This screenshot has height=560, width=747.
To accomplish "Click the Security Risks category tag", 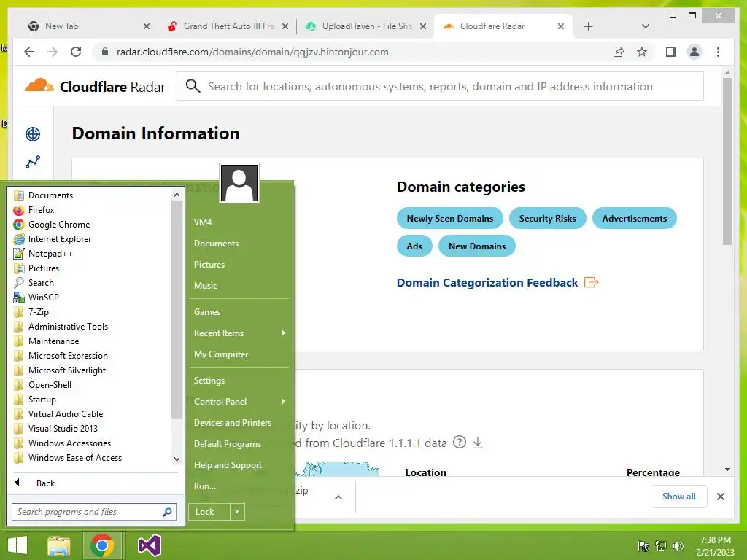I will pos(547,219).
